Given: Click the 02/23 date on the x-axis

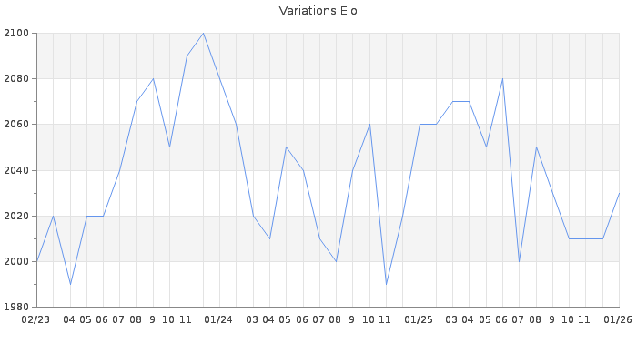Looking at the screenshot, I should (35, 319).
